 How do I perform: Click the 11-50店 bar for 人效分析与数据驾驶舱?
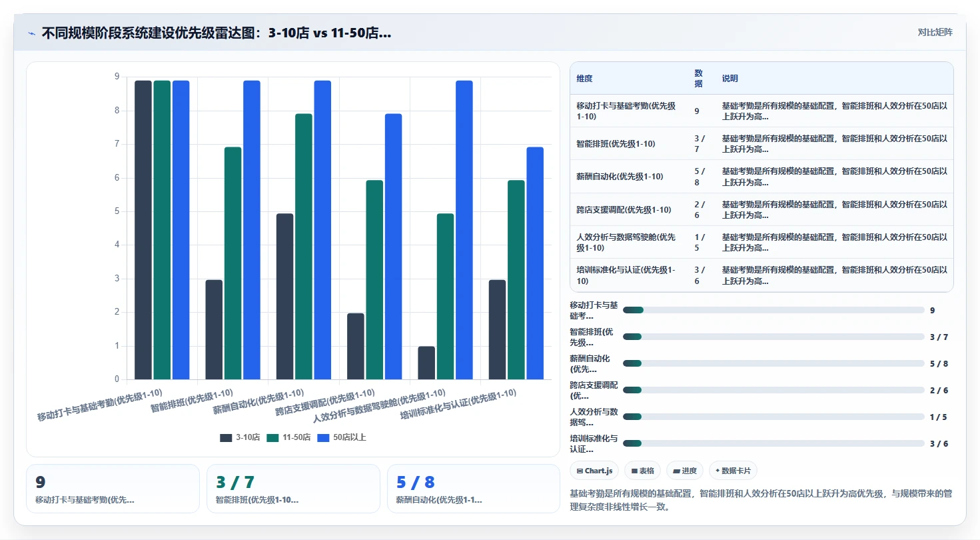(x=446, y=297)
